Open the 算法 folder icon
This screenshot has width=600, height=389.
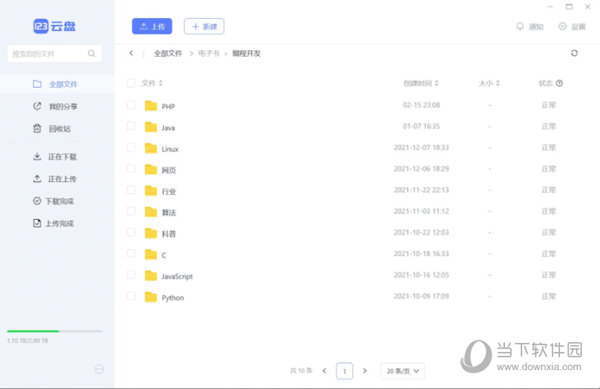(x=151, y=212)
